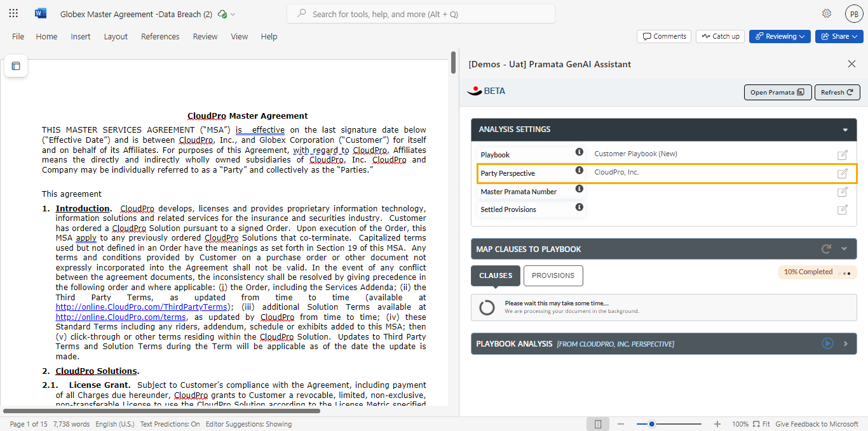Click the 10% Completed progress badge
This screenshot has width=868, height=431.
[817, 272]
